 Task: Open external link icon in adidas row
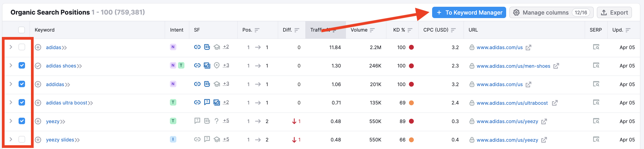[528, 48]
